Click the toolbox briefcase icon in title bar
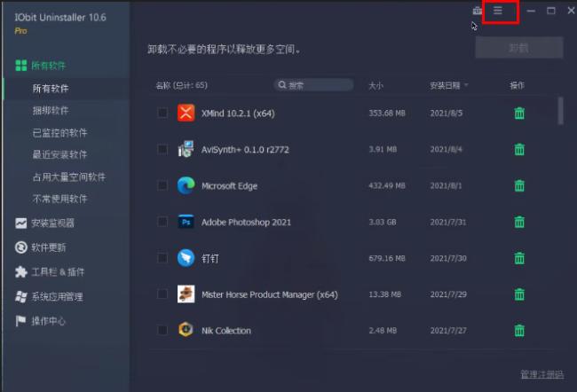Image resolution: width=577 pixels, height=392 pixels. 477,11
